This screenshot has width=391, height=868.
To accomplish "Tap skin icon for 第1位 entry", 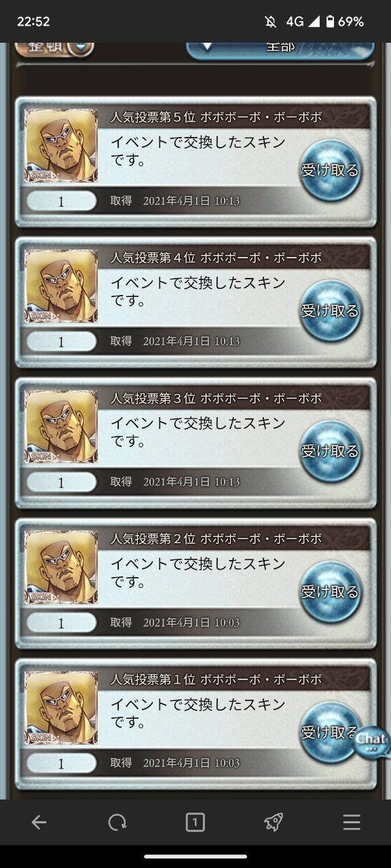I will pyautogui.click(x=61, y=708).
